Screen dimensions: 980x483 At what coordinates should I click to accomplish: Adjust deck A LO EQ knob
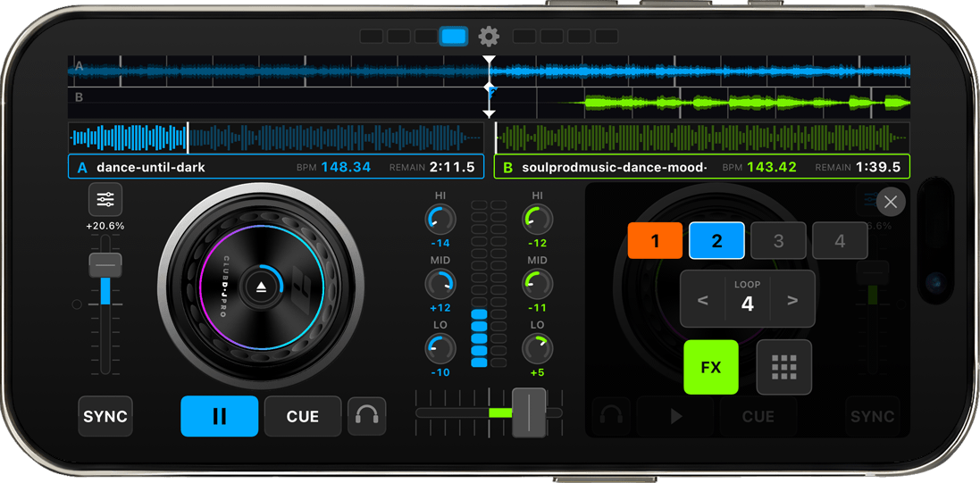[440, 349]
